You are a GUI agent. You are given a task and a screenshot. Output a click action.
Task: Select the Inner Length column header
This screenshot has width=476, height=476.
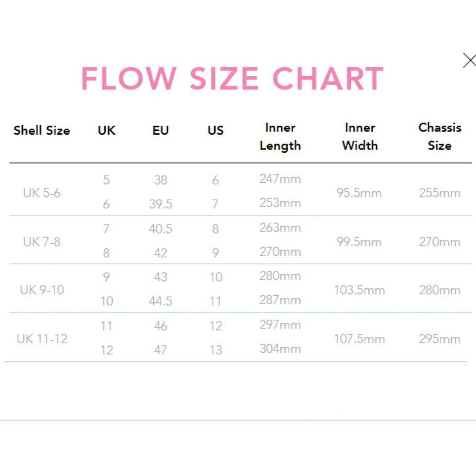(280, 137)
